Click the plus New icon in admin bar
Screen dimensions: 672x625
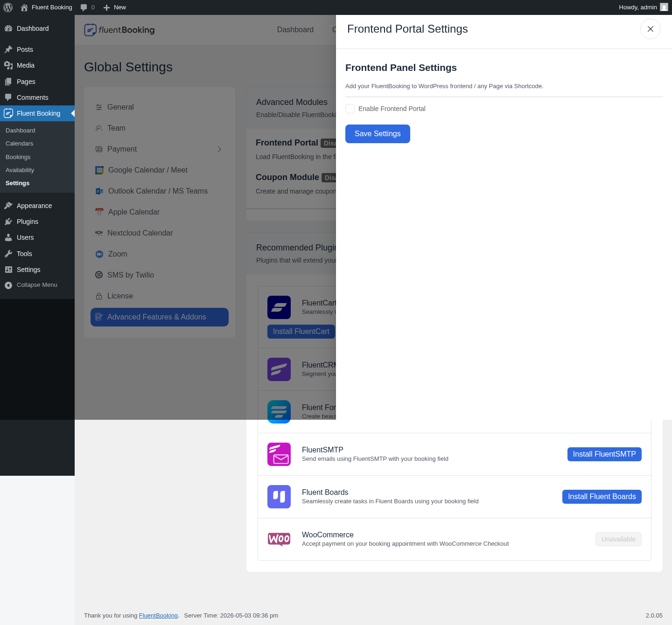tap(106, 7)
